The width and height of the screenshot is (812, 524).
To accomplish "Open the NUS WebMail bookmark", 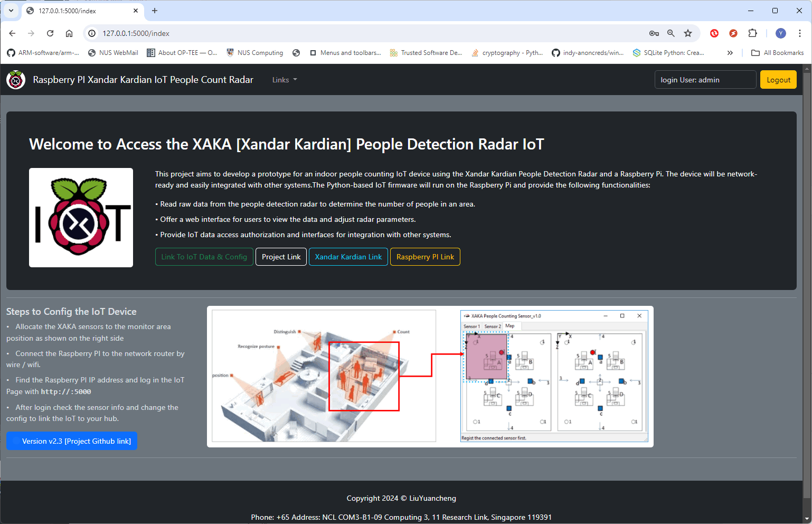I will (x=113, y=53).
